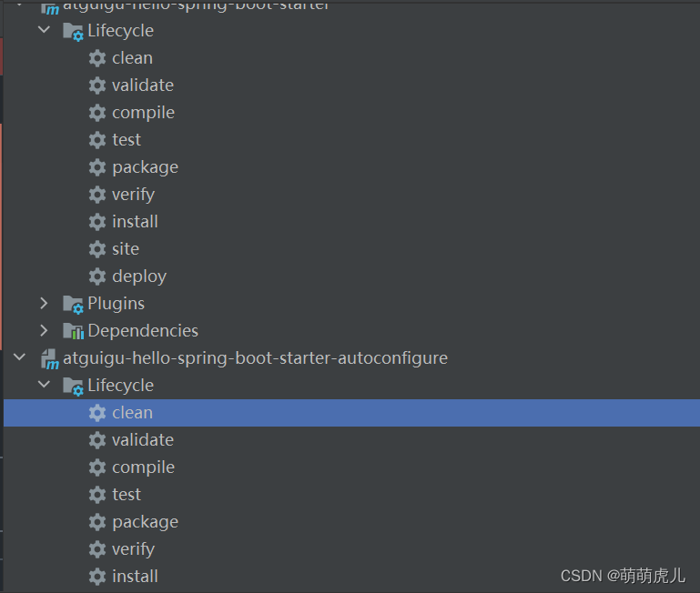Expand the Plugins node
Image resolution: width=700 pixels, height=593 pixels.
(44, 304)
